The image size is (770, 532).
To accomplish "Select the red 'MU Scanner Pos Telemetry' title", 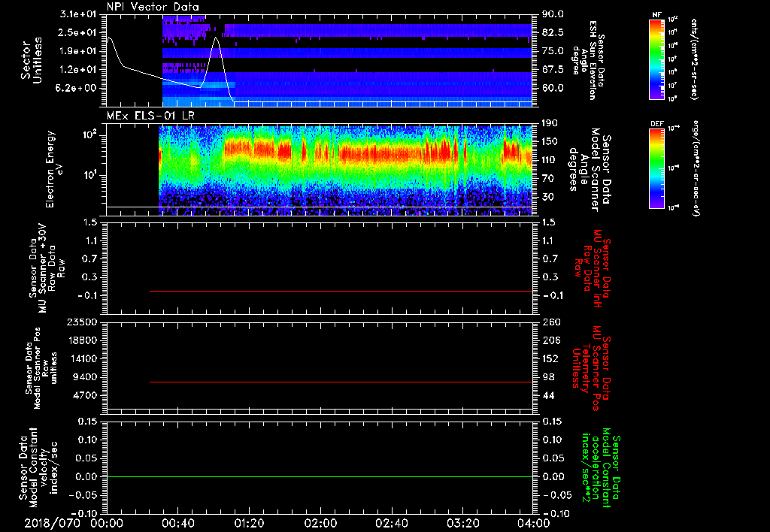I will pos(591,368).
